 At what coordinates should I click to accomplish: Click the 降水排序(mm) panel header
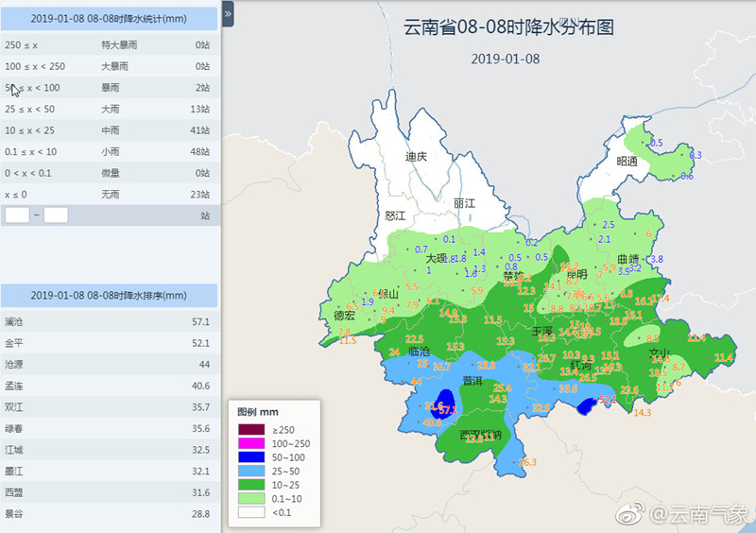pos(109,296)
